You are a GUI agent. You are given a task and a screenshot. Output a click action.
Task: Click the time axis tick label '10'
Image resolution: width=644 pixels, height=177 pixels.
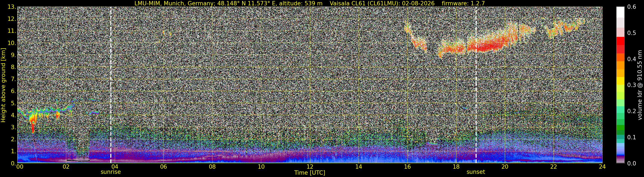[x=261, y=167]
